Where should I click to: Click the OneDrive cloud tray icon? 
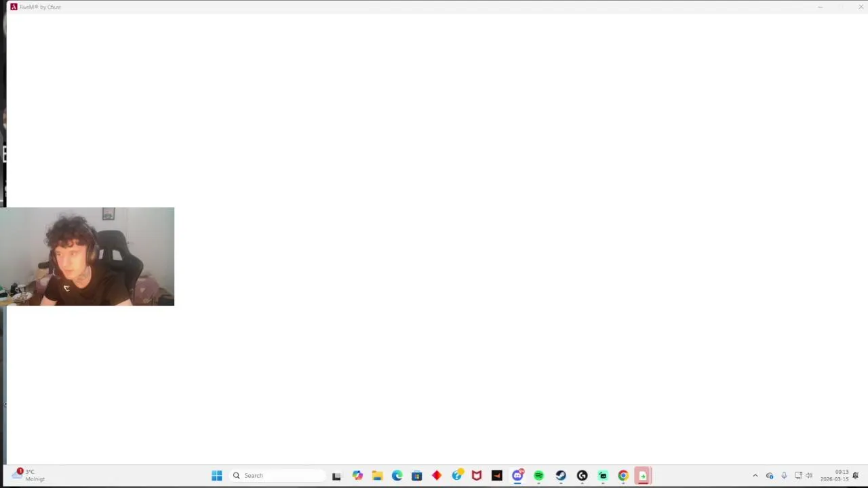pyautogui.click(x=770, y=476)
